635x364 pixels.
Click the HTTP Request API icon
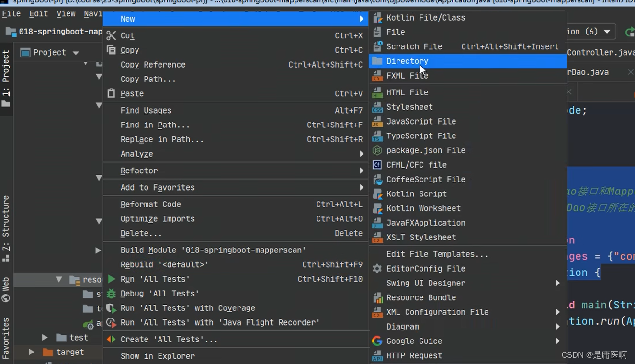tap(377, 355)
